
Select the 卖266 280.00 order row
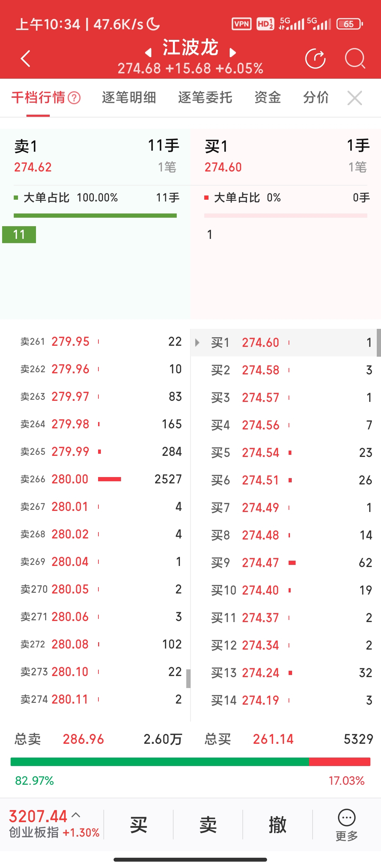[x=101, y=479]
